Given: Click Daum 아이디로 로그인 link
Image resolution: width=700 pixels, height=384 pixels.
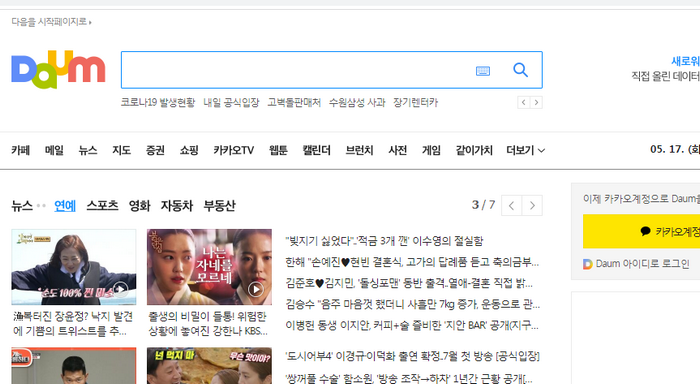Looking at the screenshot, I should 642,264.
